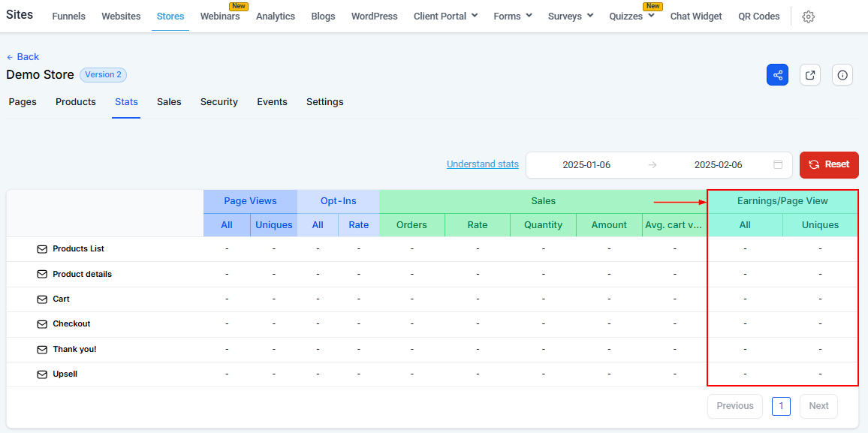Screen dimensions: 868x433
Task: Select the Upsell row label
Action: [65, 374]
